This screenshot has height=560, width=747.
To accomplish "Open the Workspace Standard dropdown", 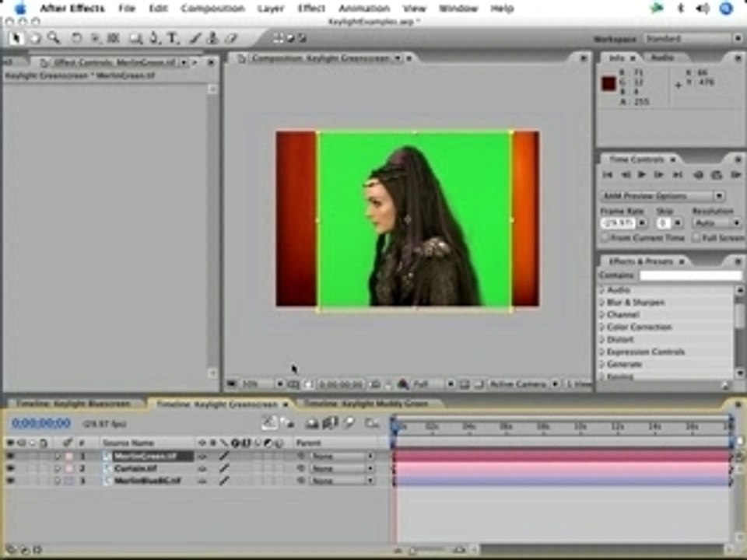I will coord(693,39).
